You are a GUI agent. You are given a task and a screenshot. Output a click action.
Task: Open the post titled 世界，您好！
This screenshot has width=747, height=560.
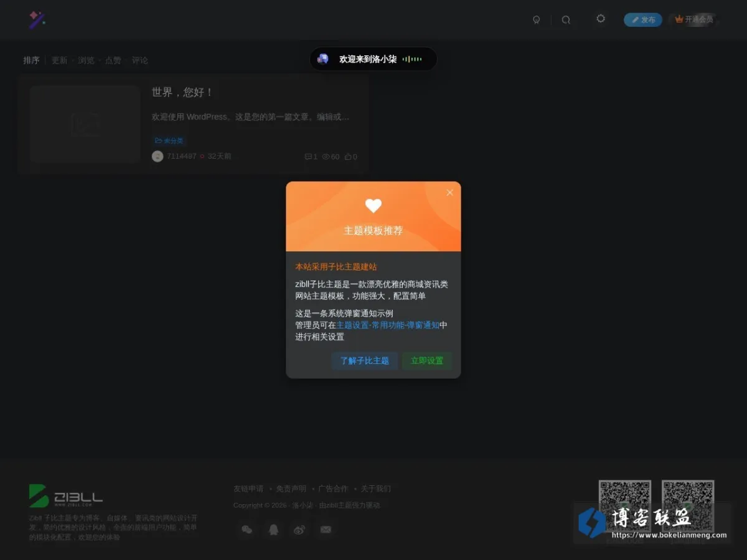(x=183, y=92)
